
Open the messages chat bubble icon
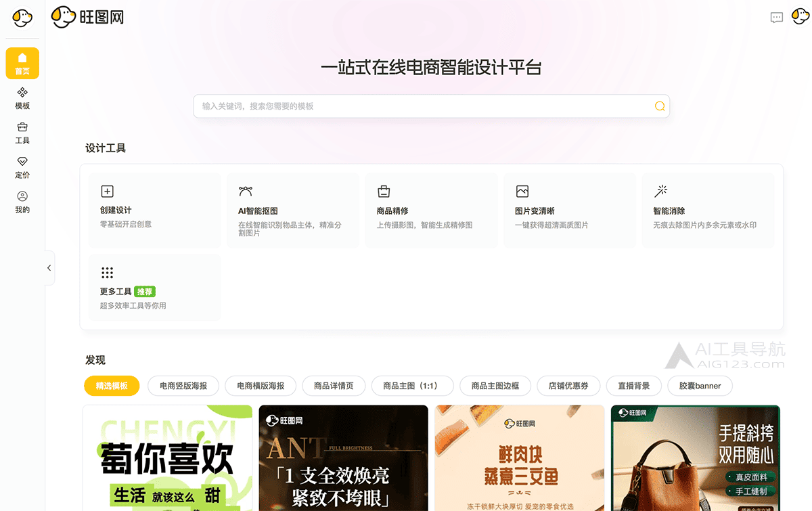pyautogui.click(x=777, y=18)
